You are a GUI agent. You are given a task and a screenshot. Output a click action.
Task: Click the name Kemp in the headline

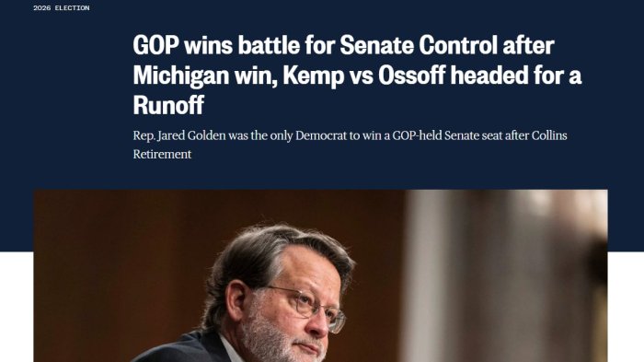[314, 76]
